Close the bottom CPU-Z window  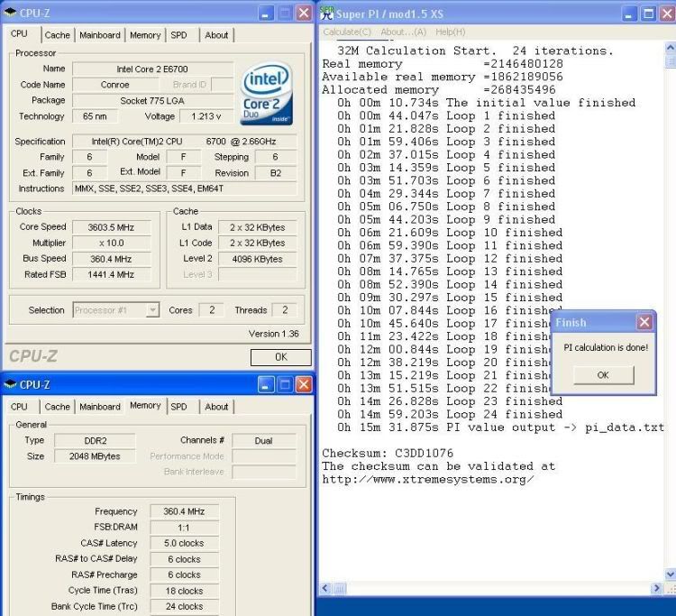click(304, 384)
